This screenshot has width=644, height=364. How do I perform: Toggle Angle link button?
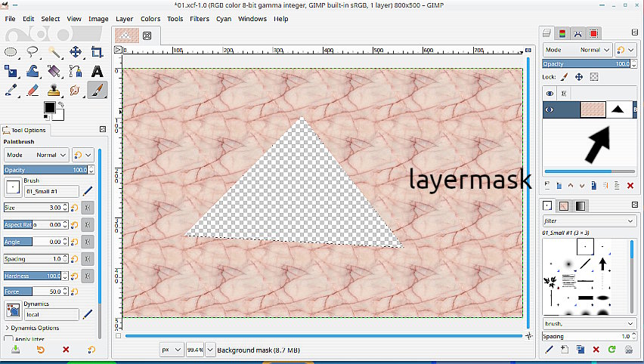coord(88,242)
